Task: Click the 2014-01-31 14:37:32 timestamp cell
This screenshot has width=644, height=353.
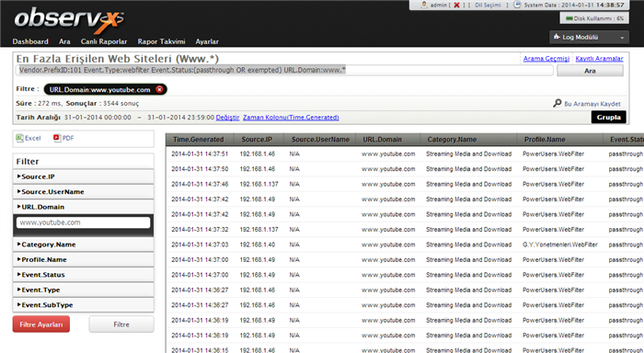Action: tap(200, 230)
